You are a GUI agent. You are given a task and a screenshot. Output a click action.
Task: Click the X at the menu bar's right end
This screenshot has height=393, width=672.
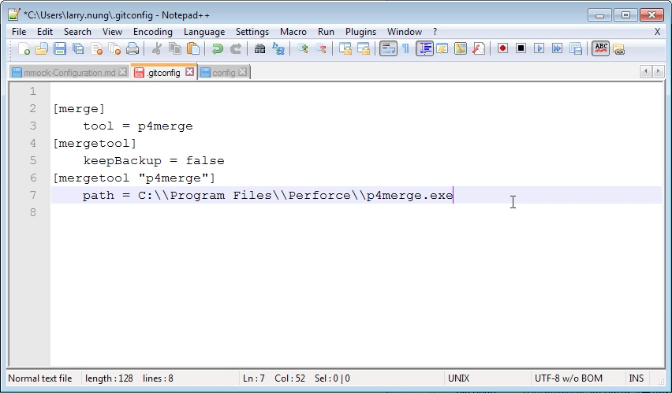pos(657,32)
